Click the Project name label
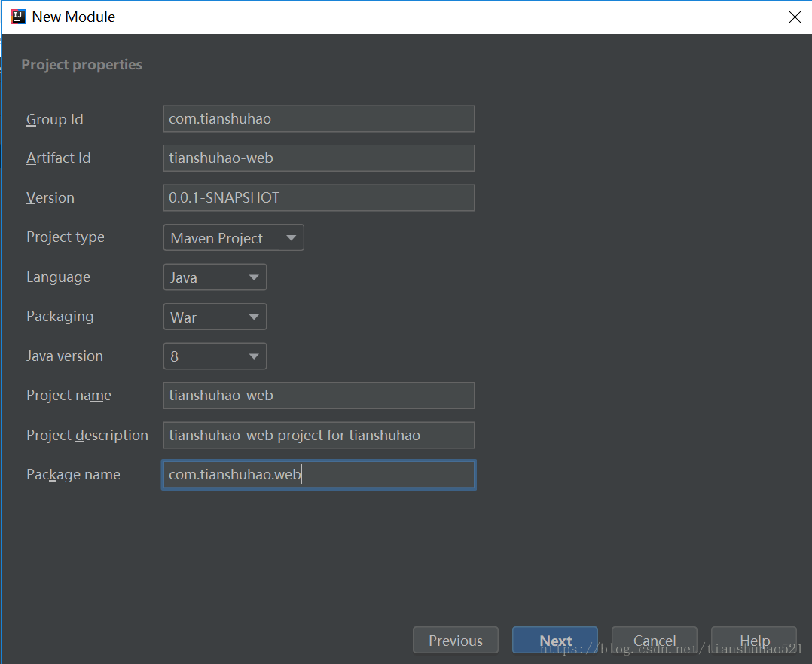Screen dimensions: 812x664 pyautogui.click(x=69, y=396)
